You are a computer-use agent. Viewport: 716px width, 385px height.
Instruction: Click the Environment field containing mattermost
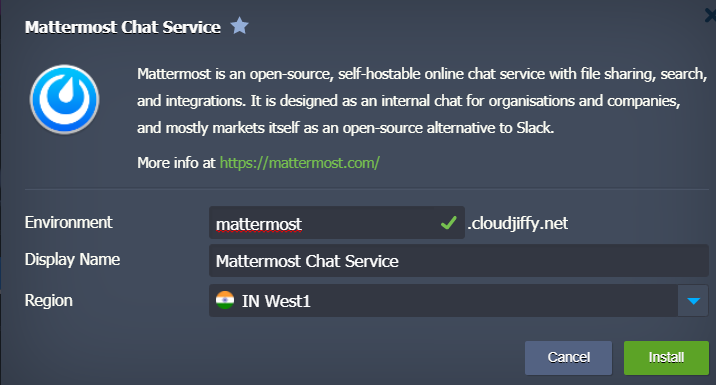pyautogui.click(x=337, y=223)
